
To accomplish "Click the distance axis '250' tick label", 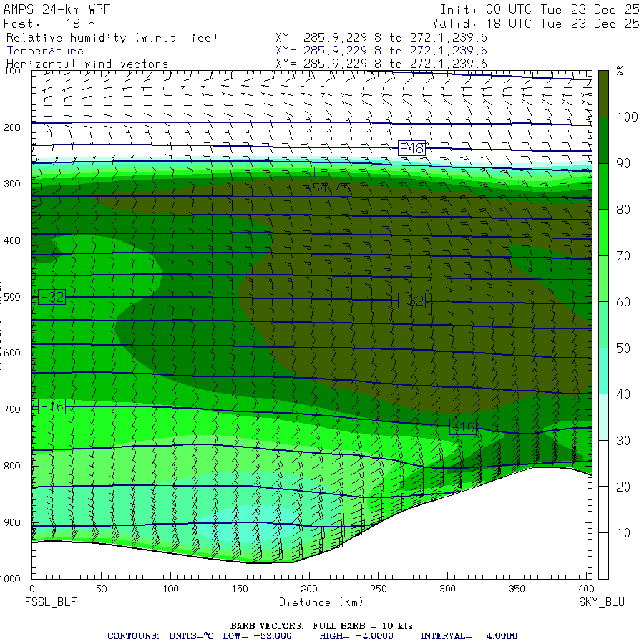I will (x=379, y=589).
